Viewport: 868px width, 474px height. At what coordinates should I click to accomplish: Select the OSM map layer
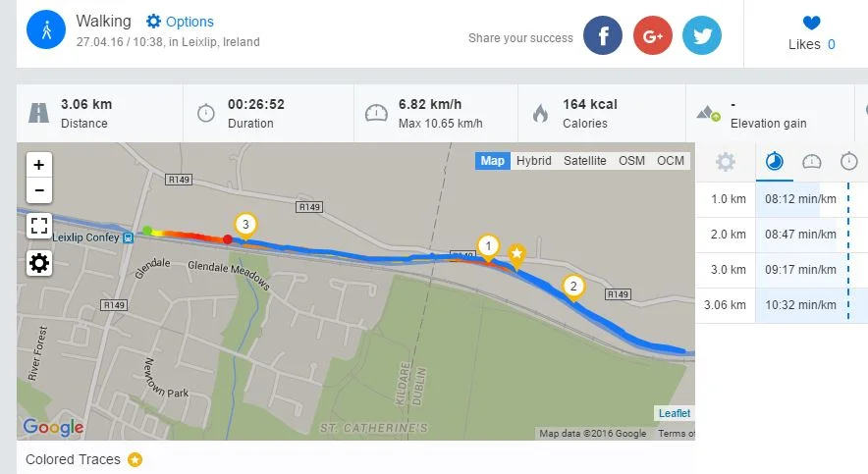pos(631,161)
